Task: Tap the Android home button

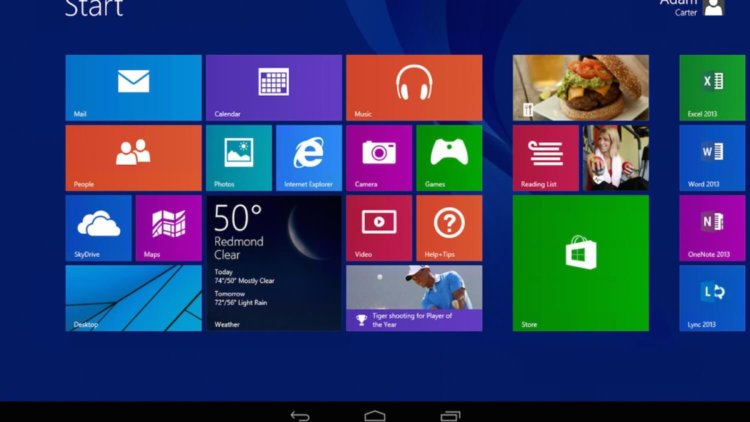Action: tap(375, 415)
